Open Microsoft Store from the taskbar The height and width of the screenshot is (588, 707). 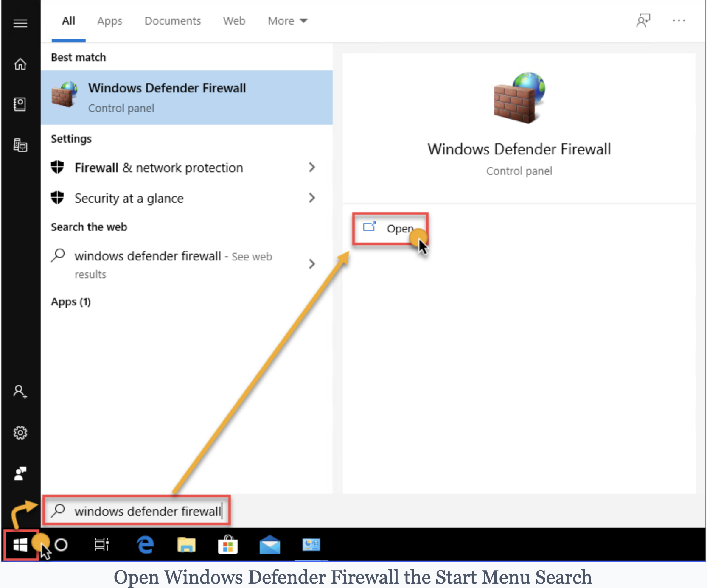point(228,544)
